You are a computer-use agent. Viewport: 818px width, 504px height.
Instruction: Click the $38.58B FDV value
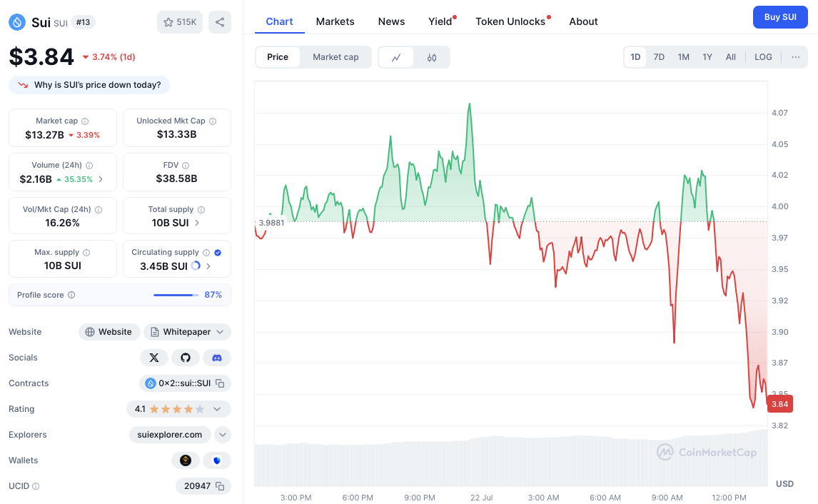[x=176, y=178]
